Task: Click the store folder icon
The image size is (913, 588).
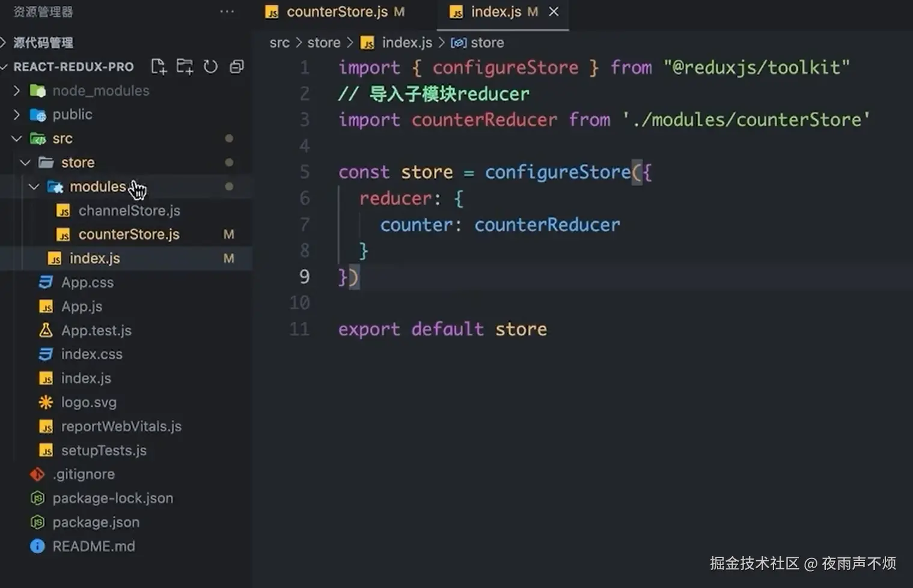Action: (46, 163)
